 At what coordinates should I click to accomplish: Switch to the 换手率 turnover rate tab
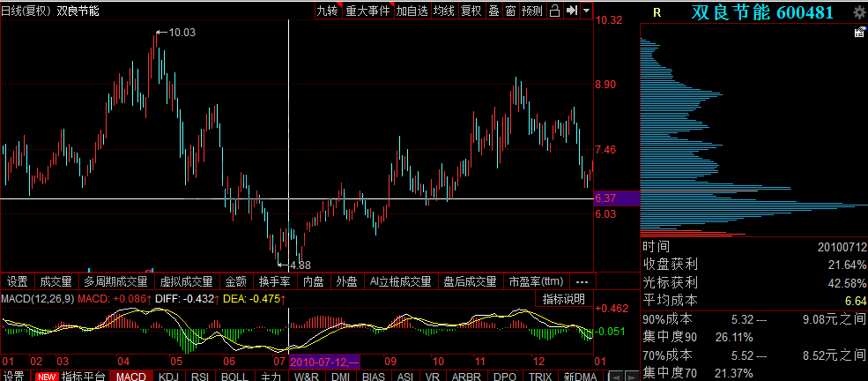[274, 281]
